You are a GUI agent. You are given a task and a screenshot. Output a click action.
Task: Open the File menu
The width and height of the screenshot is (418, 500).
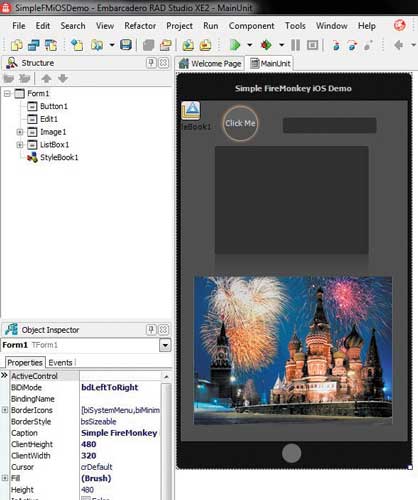pos(19,26)
